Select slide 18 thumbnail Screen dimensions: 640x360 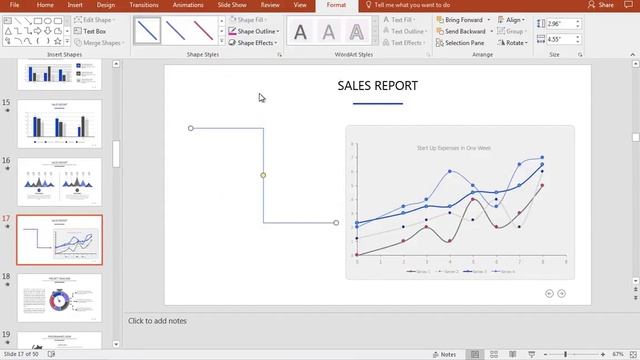[x=60, y=298]
